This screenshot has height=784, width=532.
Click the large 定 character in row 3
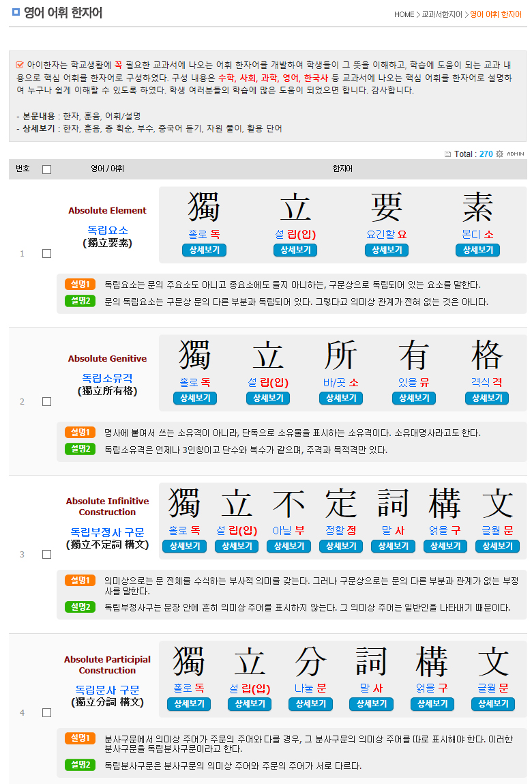[x=342, y=503]
